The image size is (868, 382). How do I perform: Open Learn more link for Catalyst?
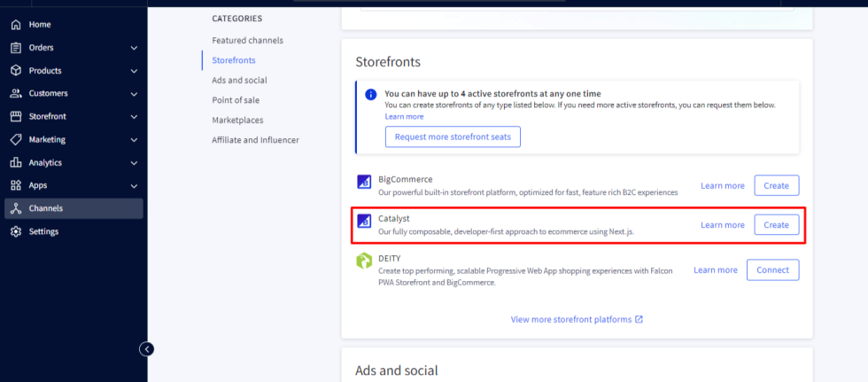(x=723, y=225)
